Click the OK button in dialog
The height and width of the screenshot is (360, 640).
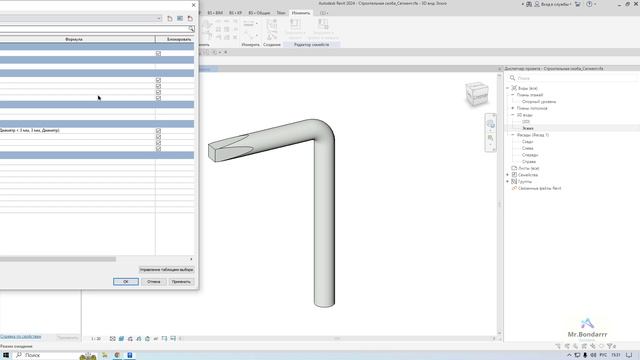pos(126,282)
